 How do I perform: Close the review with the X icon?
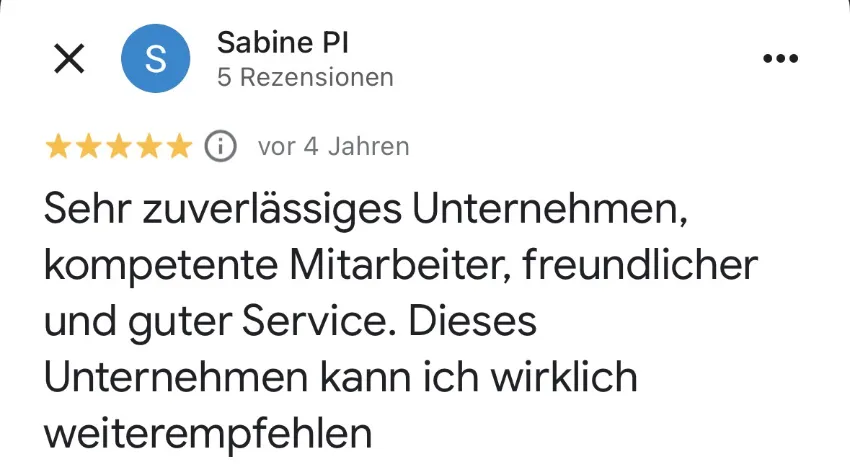point(69,59)
